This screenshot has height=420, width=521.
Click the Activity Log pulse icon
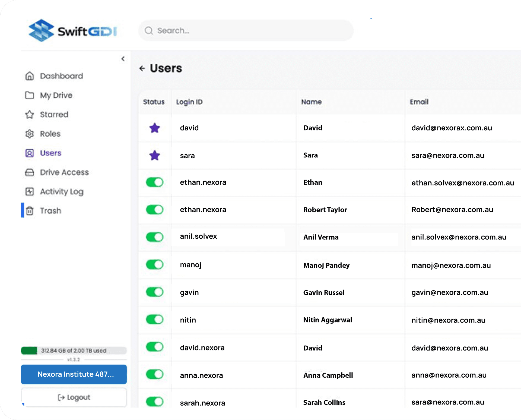30,192
